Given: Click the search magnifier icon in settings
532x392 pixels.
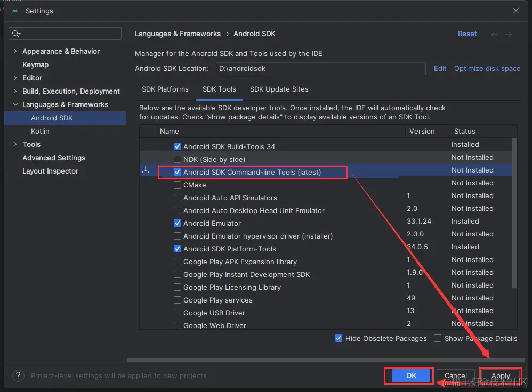Looking at the screenshot, I should pyautogui.click(x=16, y=34).
